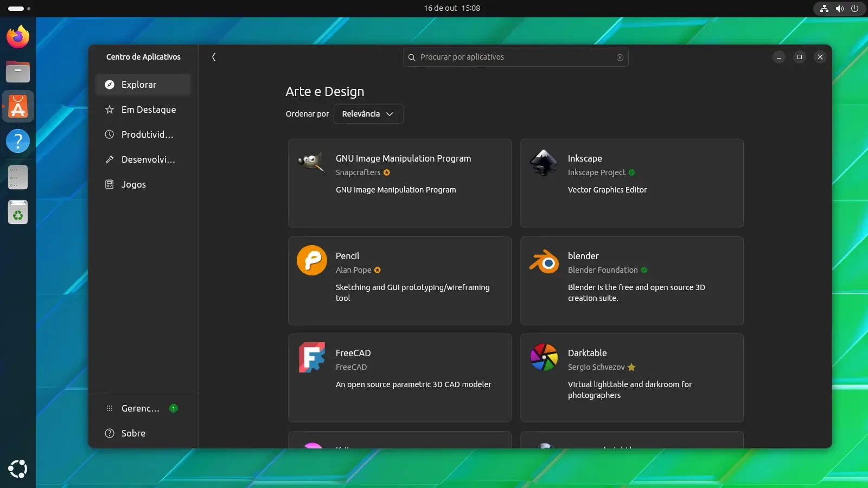Click the grid icon beside Gerenciar
Screen dimensions: 868x488
(x=110, y=408)
